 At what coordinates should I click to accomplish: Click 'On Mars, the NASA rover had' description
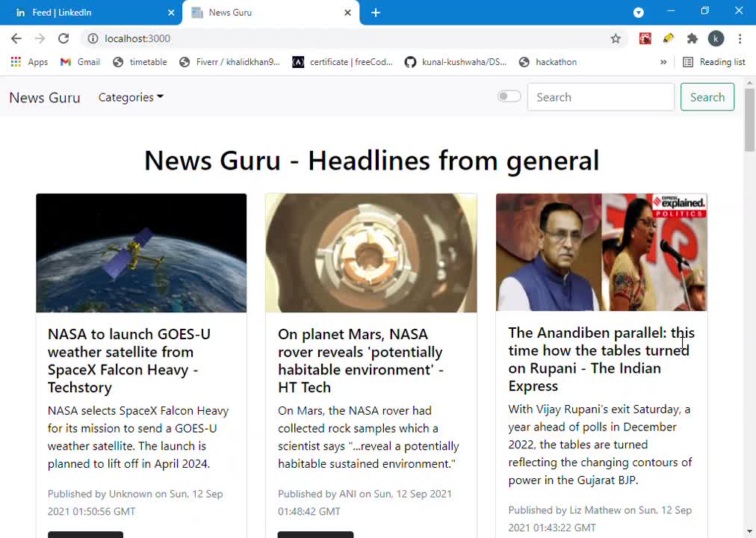point(368,437)
